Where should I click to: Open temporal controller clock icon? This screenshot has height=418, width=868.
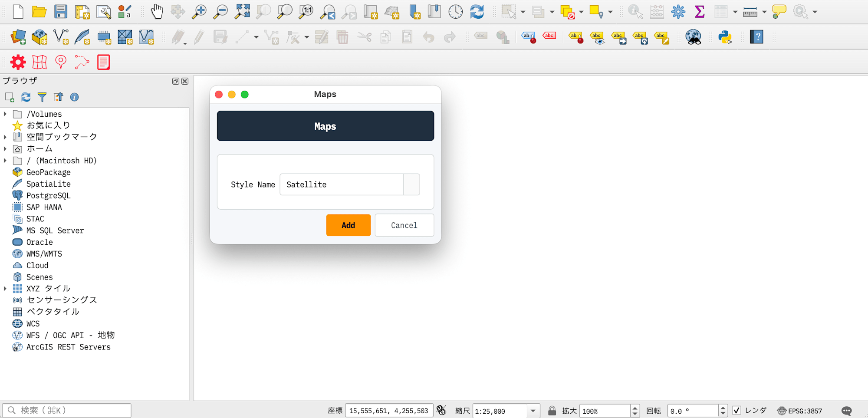tap(456, 12)
